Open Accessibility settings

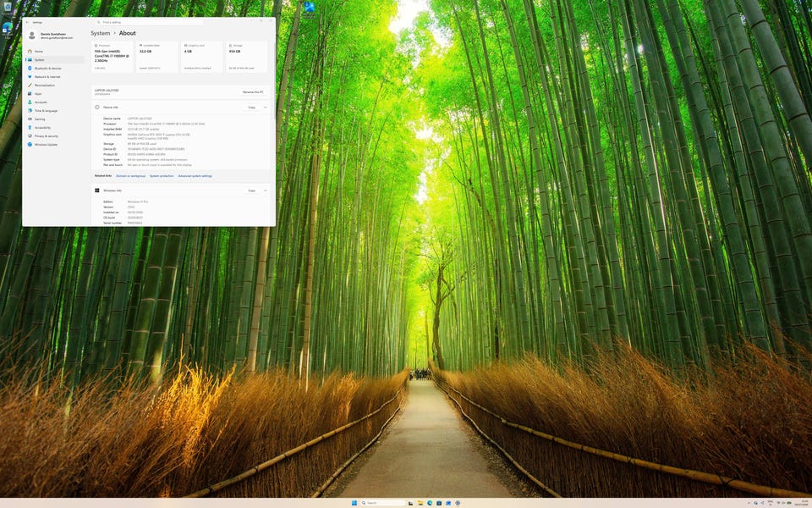(42, 128)
